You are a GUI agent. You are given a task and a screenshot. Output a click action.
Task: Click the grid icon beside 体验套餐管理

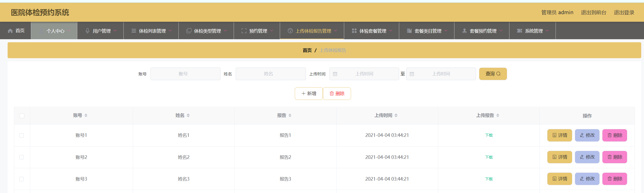(x=354, y=31)
